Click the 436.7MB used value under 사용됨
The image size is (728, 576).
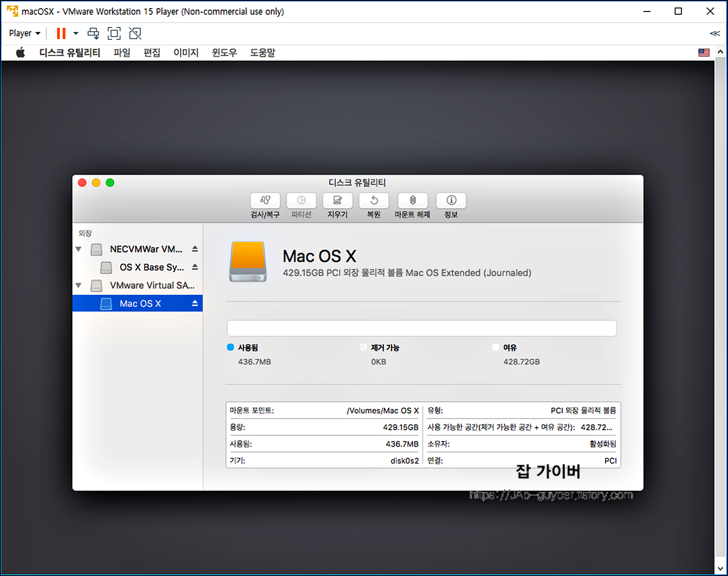click(254, 362)
